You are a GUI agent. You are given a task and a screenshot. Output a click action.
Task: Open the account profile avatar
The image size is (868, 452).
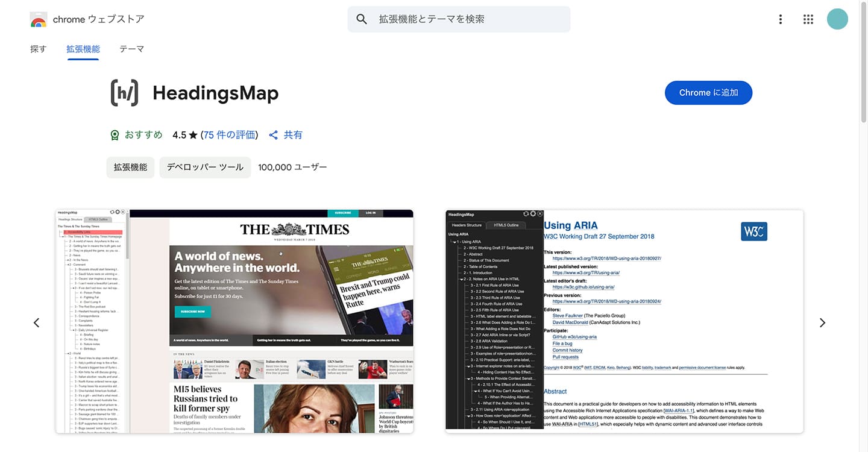(x=837, y=19)
